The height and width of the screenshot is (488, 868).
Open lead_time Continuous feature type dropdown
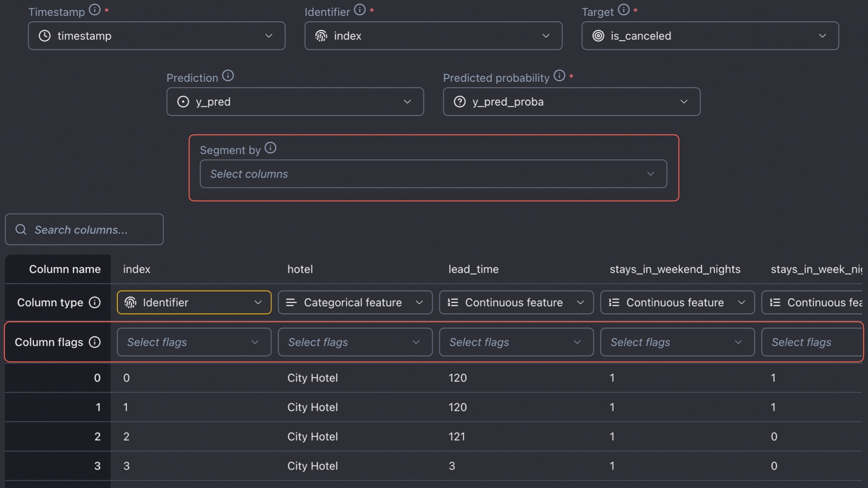(516, 302)
